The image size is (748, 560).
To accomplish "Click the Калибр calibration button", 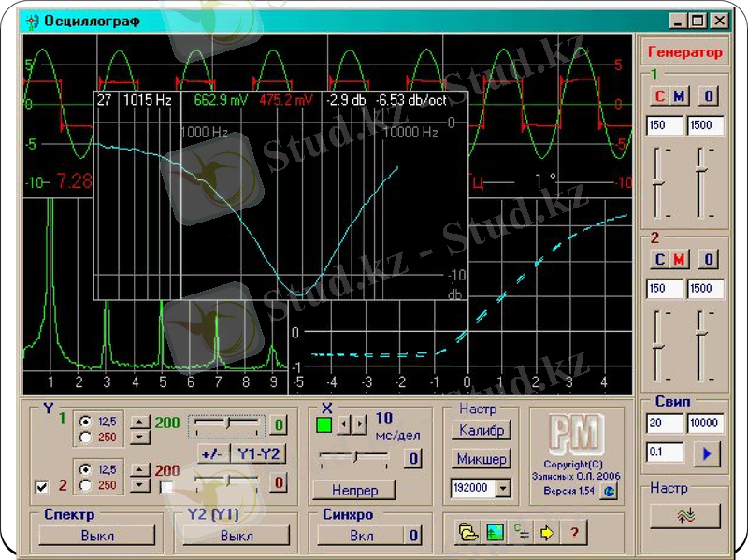I will coord(482,431).
